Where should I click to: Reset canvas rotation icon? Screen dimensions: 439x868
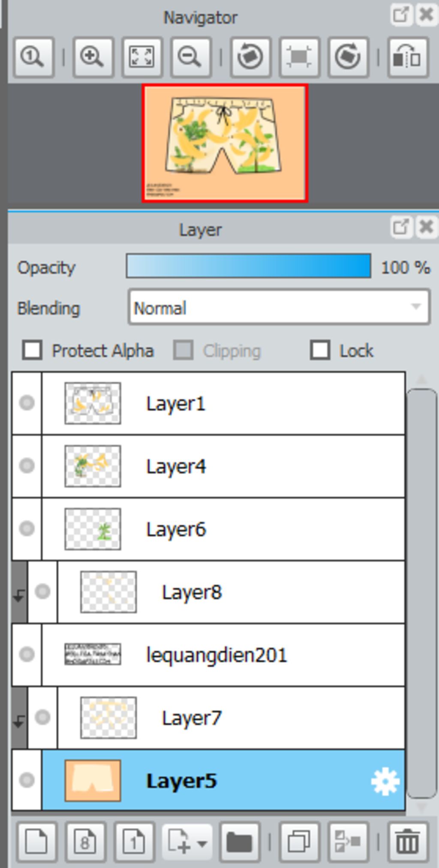tap(299, 57)
